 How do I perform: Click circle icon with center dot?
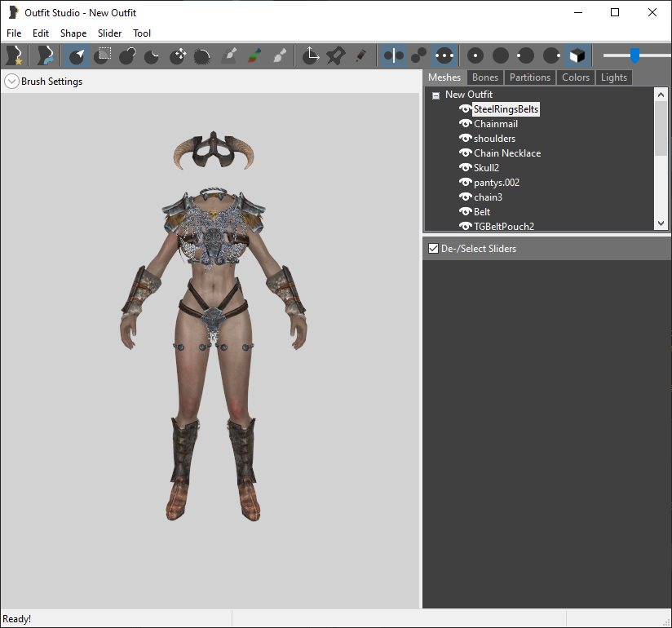(475, 55)
